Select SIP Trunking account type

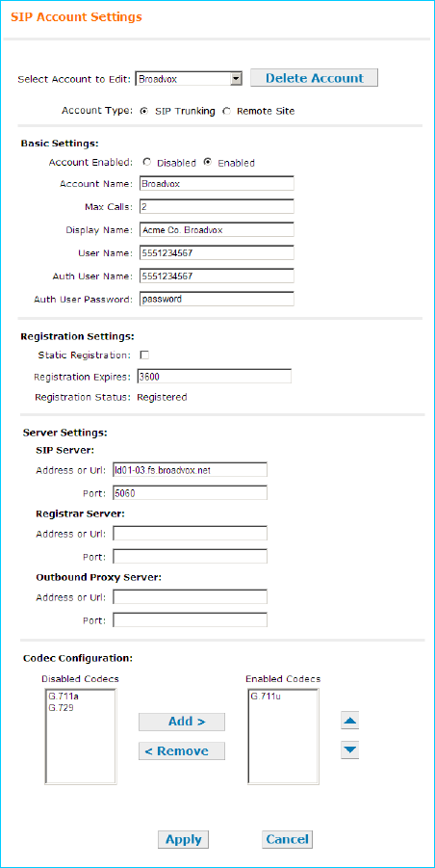point(144,111)
